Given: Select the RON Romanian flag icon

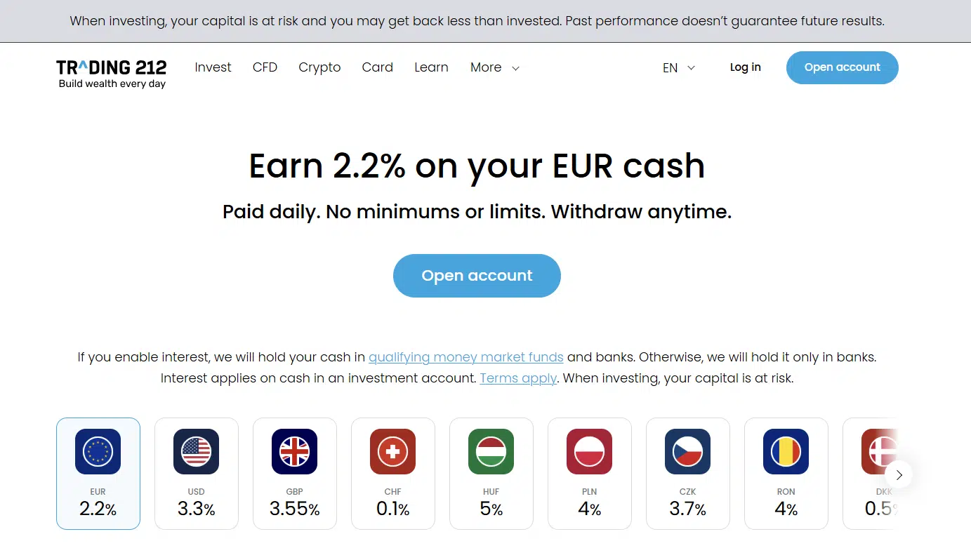Looking at the screenshot, I should [786, 451].
